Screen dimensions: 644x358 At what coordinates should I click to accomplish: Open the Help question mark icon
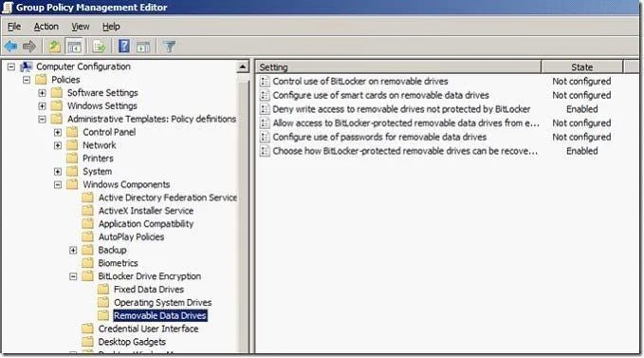[x=123, y=46]
